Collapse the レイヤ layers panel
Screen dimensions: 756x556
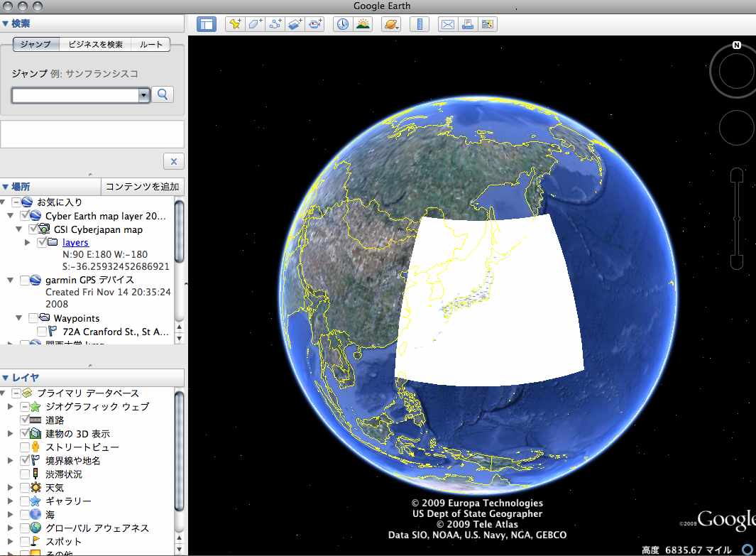pyautogui.click(x=5, y=378)
